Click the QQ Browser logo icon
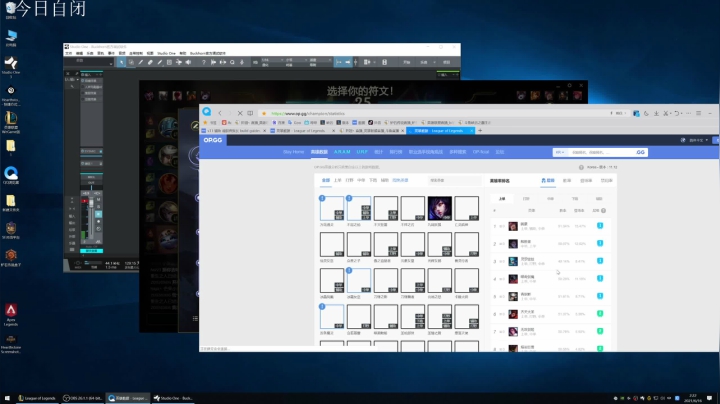 coord(207,112)
